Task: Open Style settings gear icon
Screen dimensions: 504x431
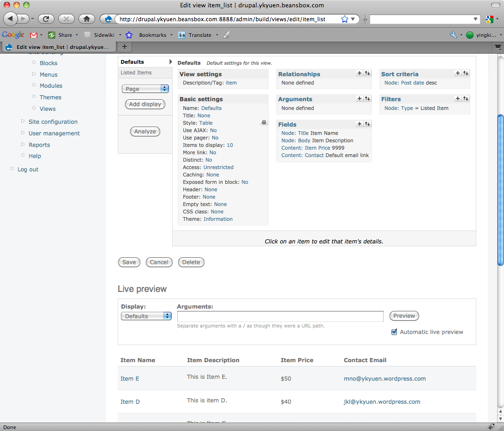Action: coord(264,122)
